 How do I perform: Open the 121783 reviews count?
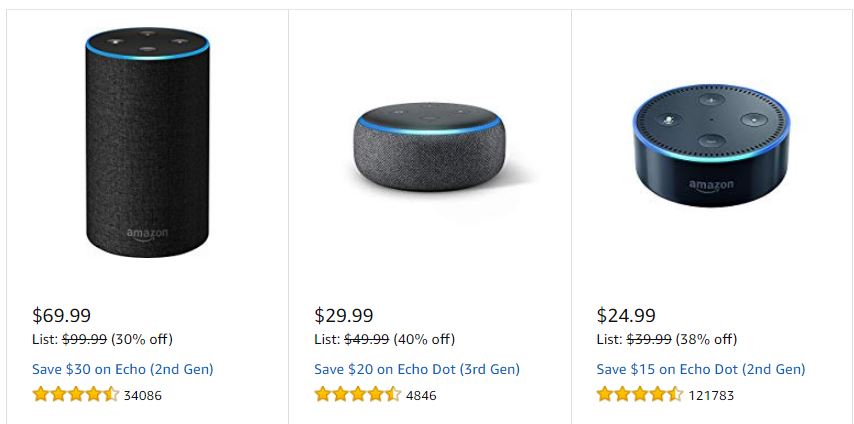coord(711,395)
